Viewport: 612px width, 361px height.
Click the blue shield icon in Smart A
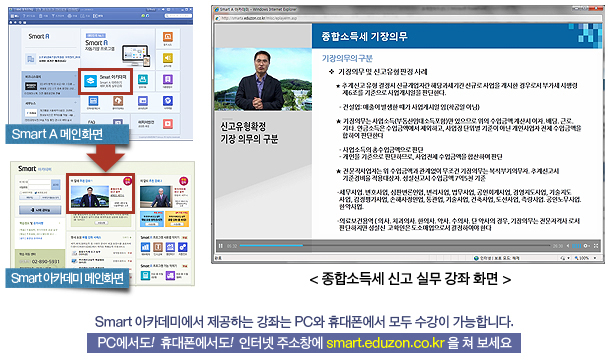click(x=168, y=101)
